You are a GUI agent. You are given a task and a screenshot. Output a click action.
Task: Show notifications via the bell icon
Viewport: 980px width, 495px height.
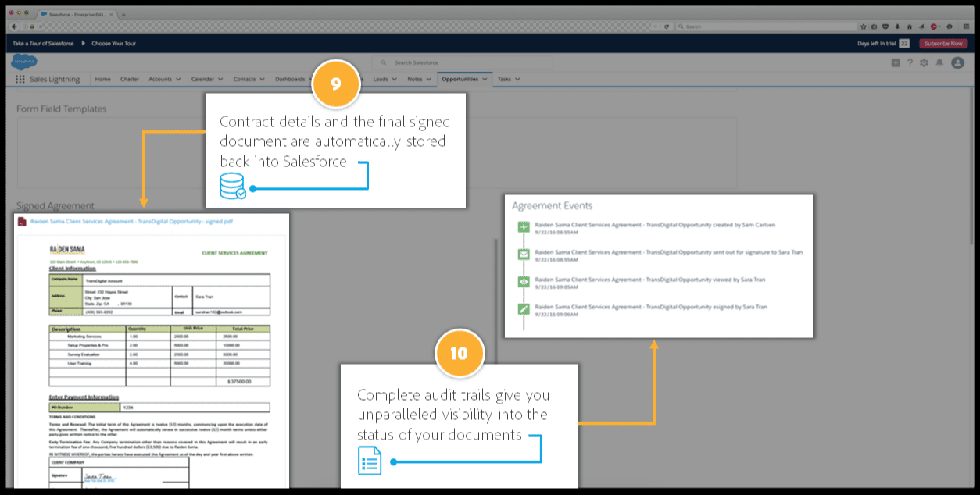pyautogui.click(x=939, y=62)
